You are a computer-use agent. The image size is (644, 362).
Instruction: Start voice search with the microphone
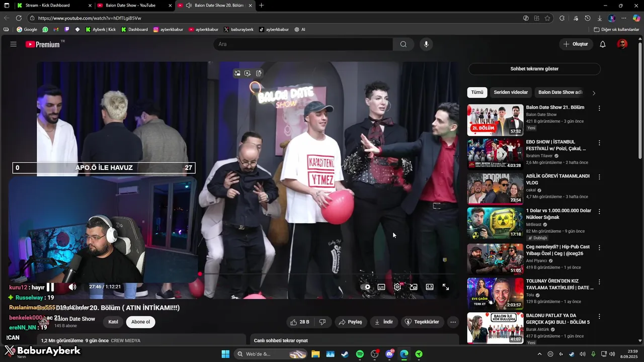(426, 44)
